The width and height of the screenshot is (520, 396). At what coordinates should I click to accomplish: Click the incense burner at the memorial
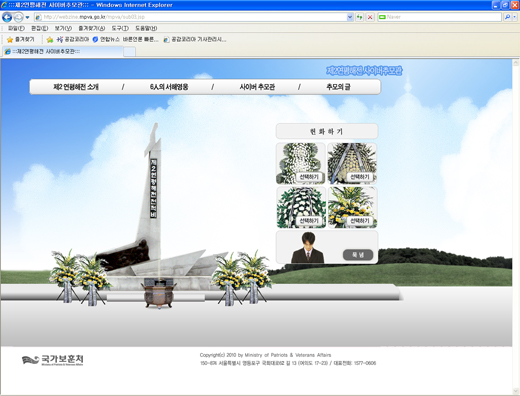pos(159,294)
